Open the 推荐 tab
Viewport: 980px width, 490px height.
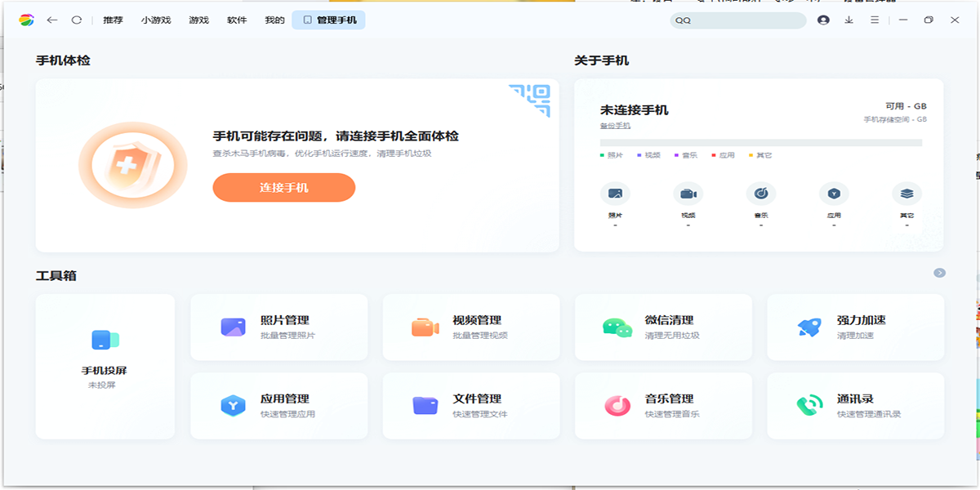(113, 20)
